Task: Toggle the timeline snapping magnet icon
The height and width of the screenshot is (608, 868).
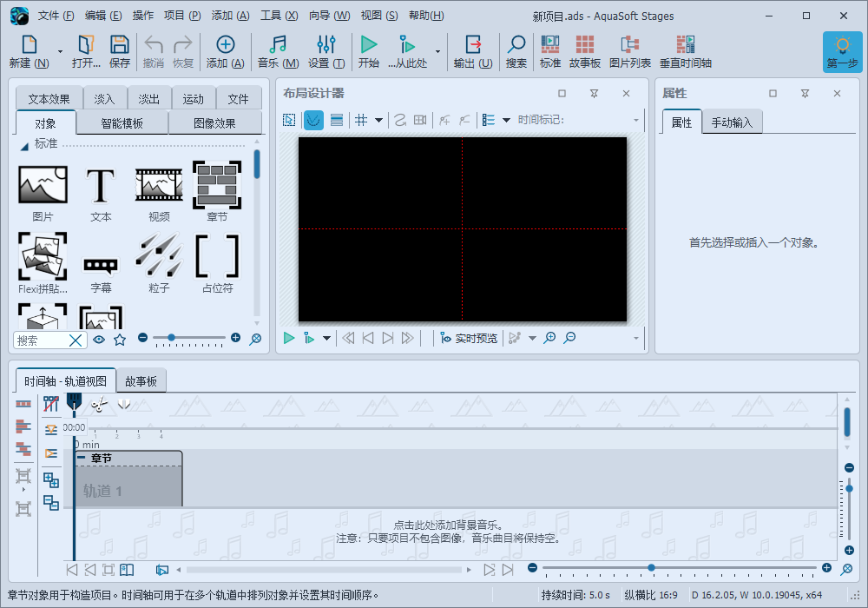Action: coord(123,404)
